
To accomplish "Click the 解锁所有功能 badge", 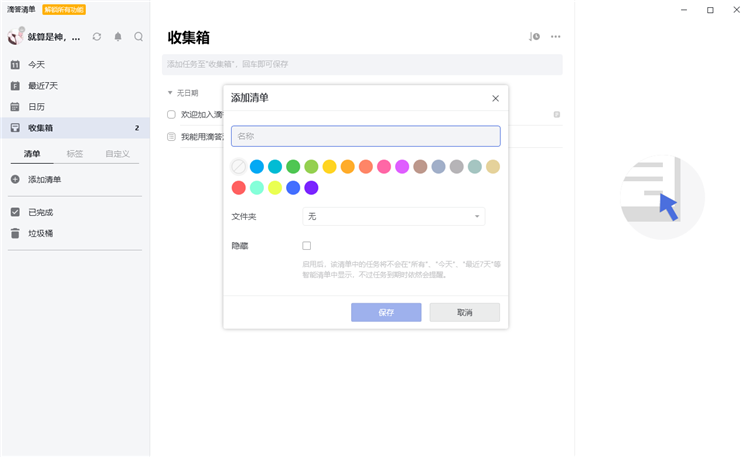I will 64,10.
